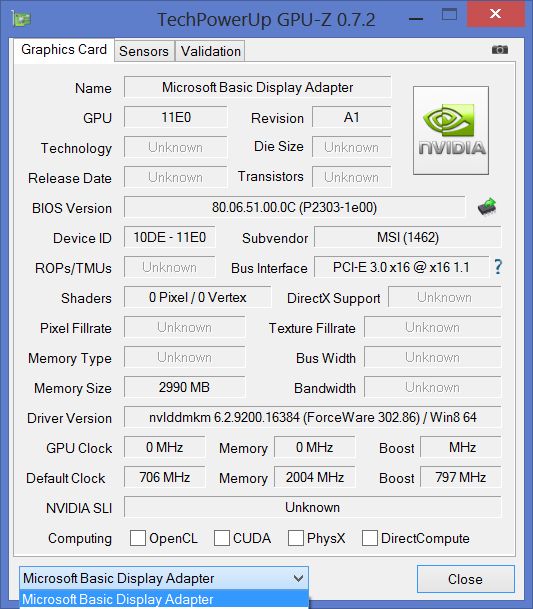Minimize the GPU-Z window
533x609 pixels.
pos(416,18)
